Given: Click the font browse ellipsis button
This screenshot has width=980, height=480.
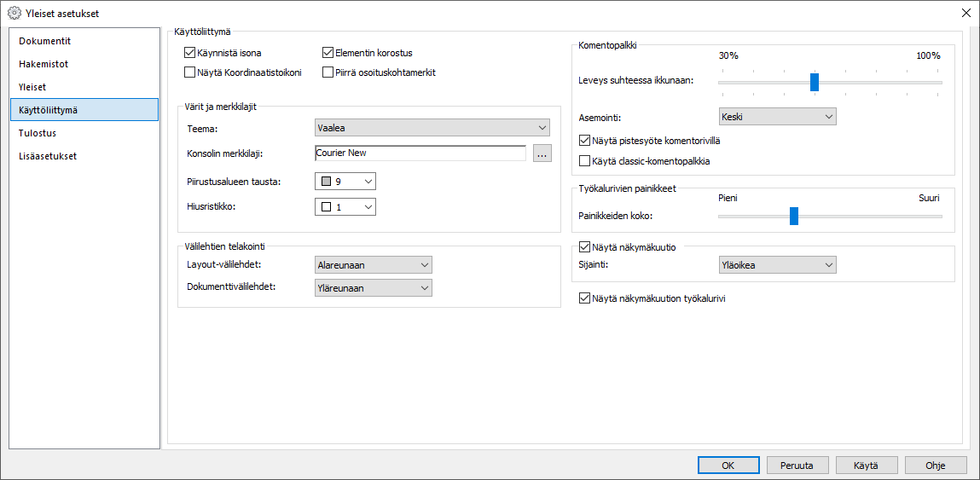Looking at the screenshot, I should pos(542,153).
